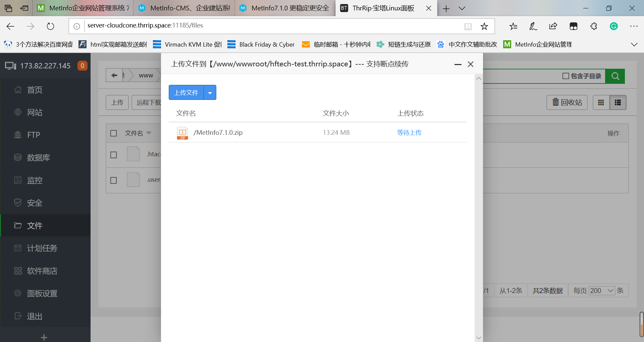Switch to the MetInfo-CMS tab
This screenshot has height=342, width=644.
pos(184,8)
